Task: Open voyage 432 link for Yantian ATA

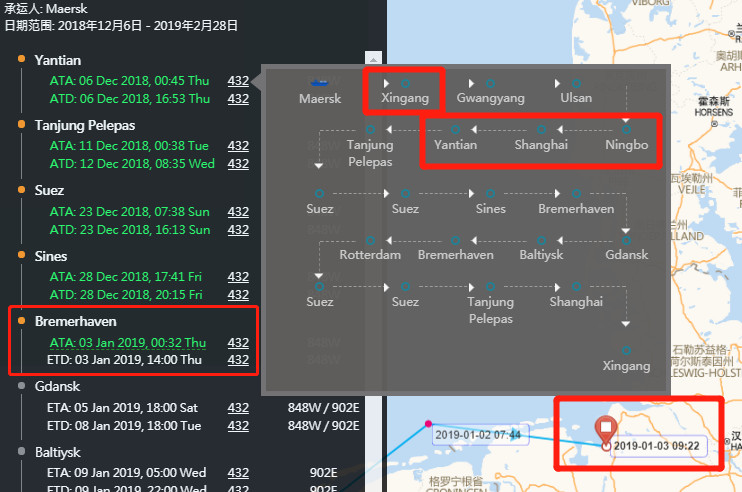Action: point(238,81)
